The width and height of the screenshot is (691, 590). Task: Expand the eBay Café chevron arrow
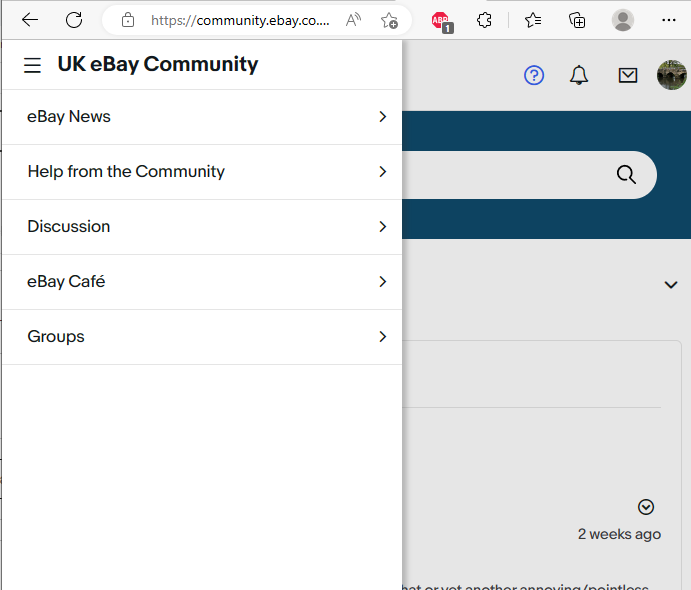click(x=383, y=282)
